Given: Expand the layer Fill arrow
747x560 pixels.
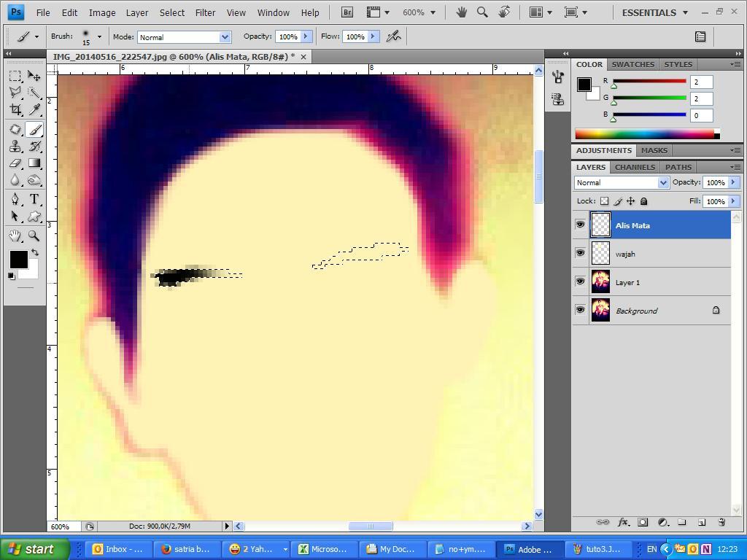Looking at the screenshot, I should tap(734, 201).
